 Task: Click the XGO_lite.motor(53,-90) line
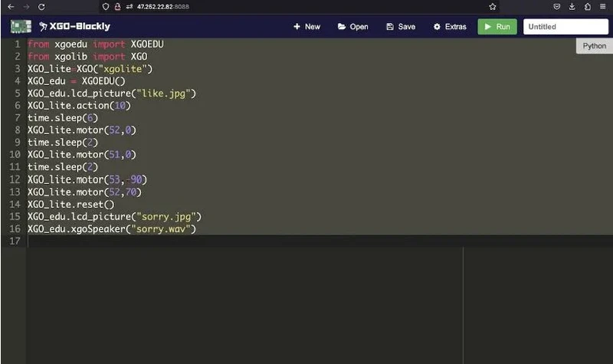[87, 179]
